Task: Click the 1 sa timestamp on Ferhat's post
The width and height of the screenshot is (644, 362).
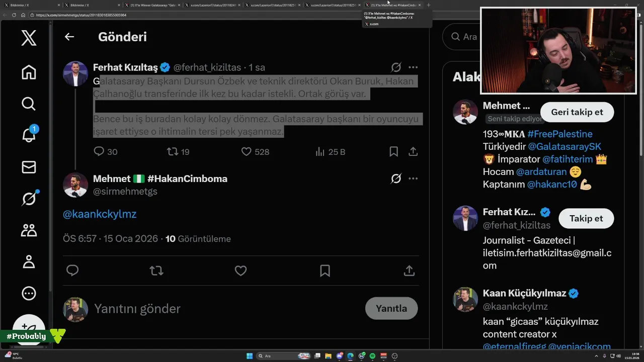Action: pyautogui.click(x=257, y=67)
